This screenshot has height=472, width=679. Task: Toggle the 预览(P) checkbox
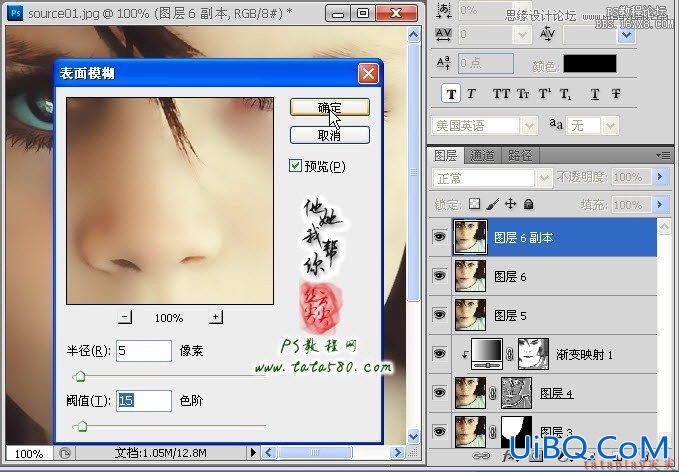tap(295, 165)
